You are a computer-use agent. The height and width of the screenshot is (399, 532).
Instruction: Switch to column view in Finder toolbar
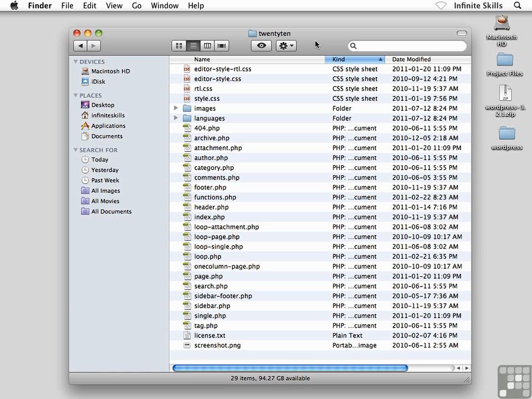coord(208,45)
